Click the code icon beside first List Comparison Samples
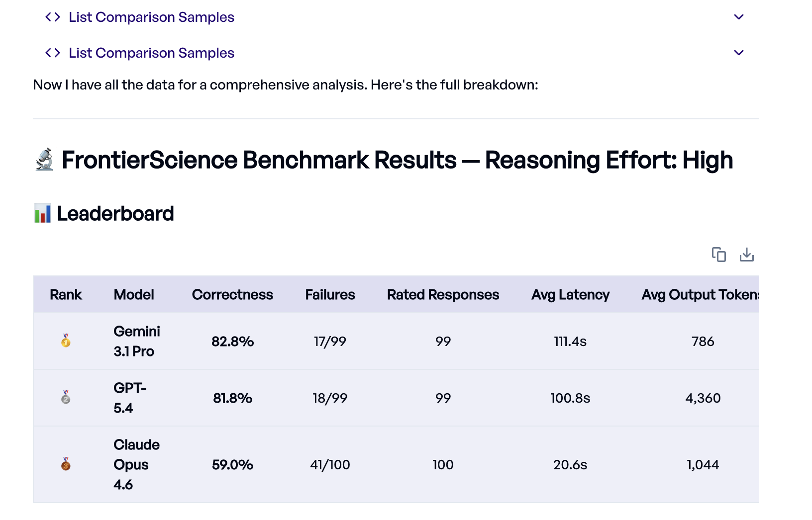The height and width of the screenshot is (520, 812). click(x=52, y=17)
